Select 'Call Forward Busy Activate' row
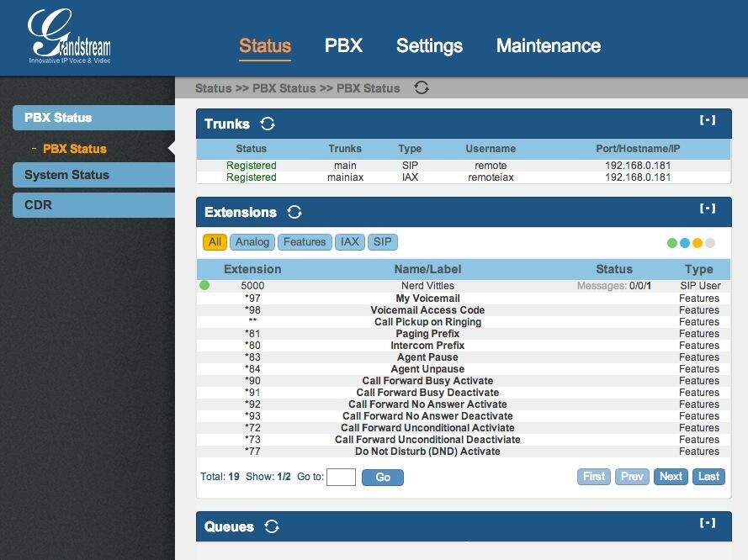748x560 pixels. 464,381
